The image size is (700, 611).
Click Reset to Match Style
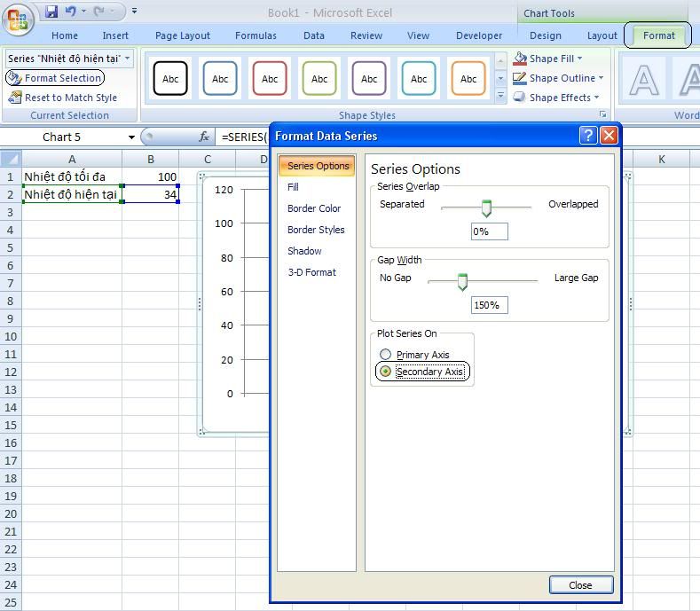click(x=70, y=98)
